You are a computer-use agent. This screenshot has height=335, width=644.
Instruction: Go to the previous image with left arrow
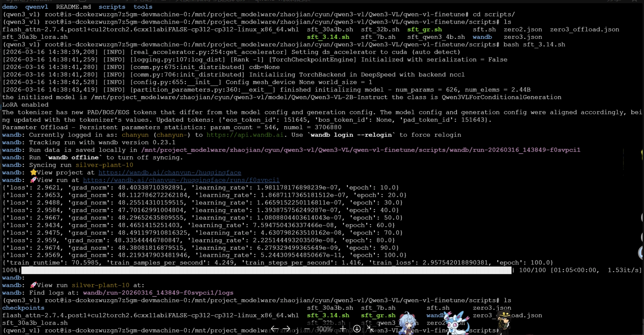coord(274,329)
